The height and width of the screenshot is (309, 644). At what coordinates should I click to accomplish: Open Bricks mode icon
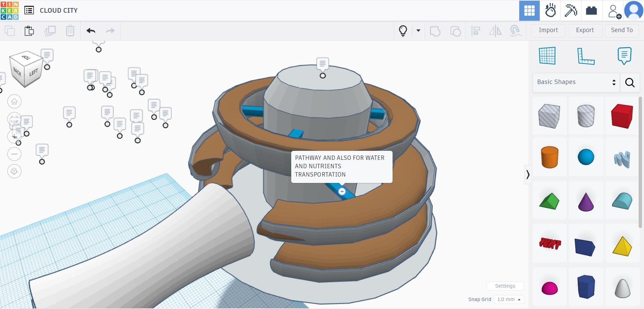click(x=592, y=11)
